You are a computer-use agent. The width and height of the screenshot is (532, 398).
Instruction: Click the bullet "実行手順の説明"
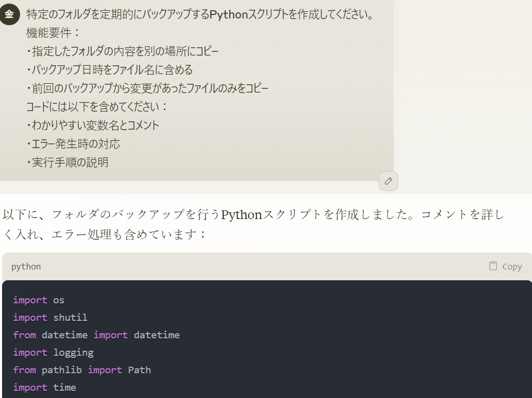pyautogui.click(x=67, y=162)
